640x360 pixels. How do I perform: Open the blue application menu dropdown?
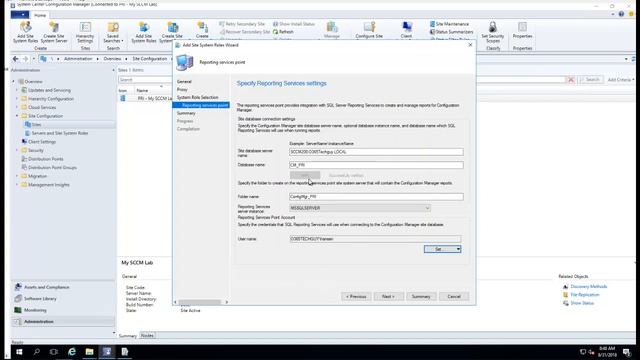tap(20, 15)
